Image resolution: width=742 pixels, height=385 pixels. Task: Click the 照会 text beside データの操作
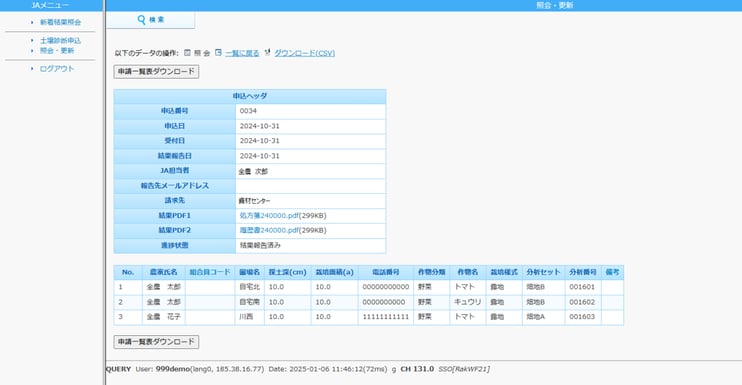click(202, 53)
